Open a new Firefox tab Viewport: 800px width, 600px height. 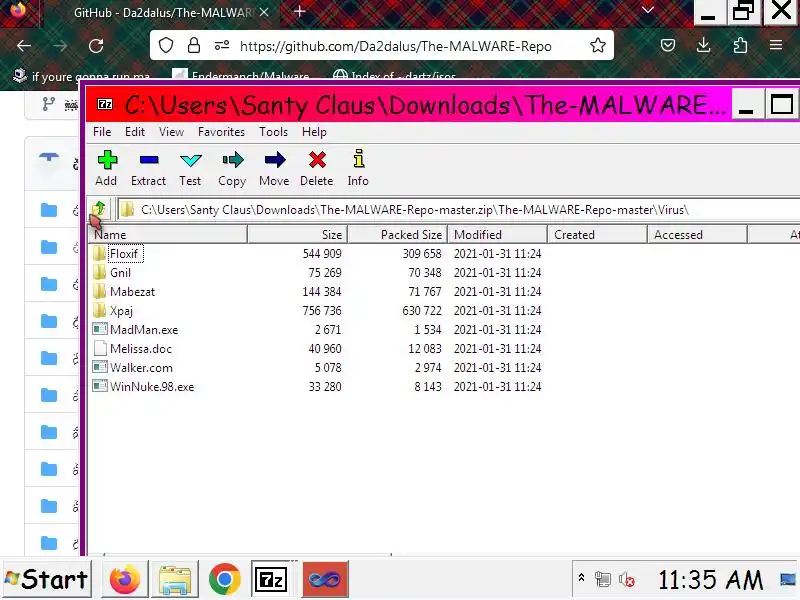click(299, 11)
